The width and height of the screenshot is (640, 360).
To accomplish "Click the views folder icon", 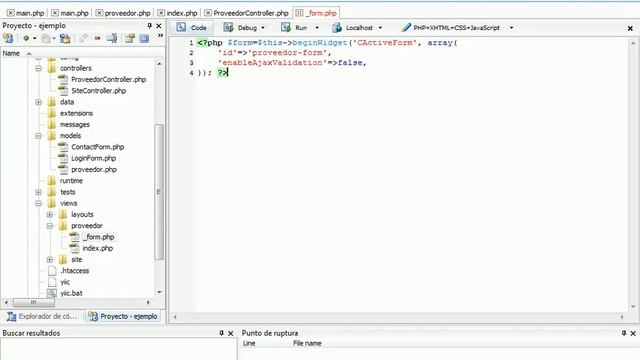I will click(52, 203).
